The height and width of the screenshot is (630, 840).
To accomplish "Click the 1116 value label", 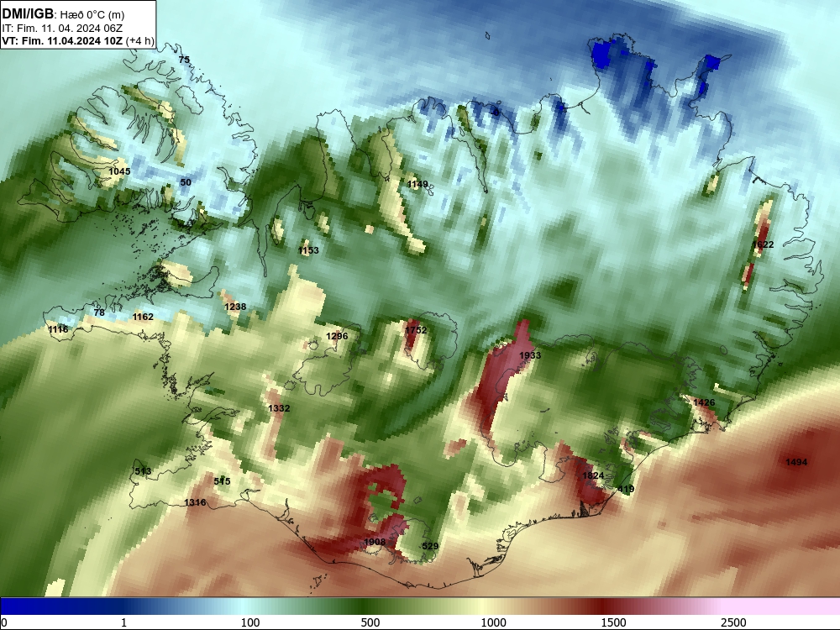I will pos(59,329).
